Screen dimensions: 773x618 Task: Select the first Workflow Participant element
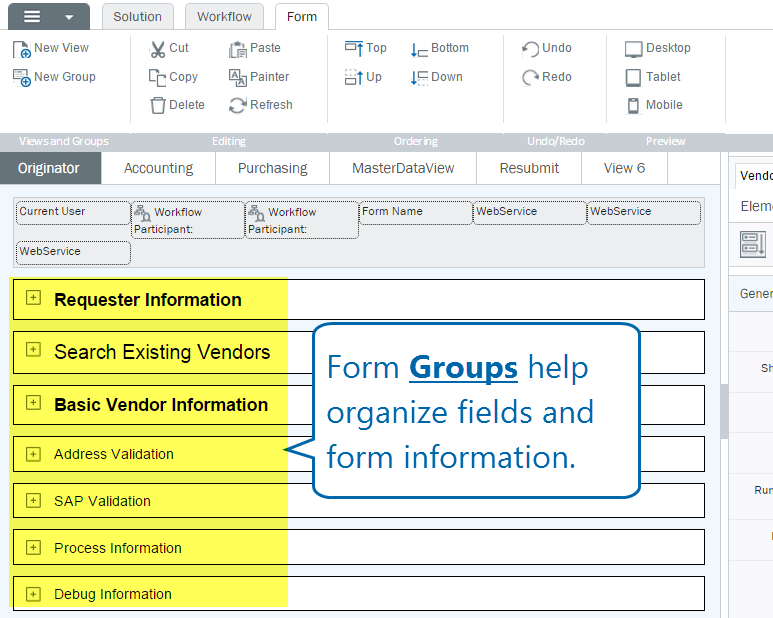click(188, 220)
